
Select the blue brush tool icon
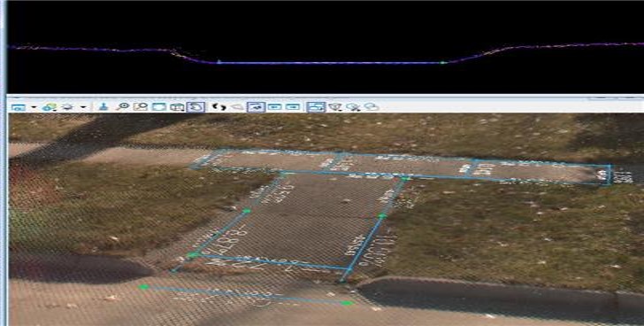(103, 106)
